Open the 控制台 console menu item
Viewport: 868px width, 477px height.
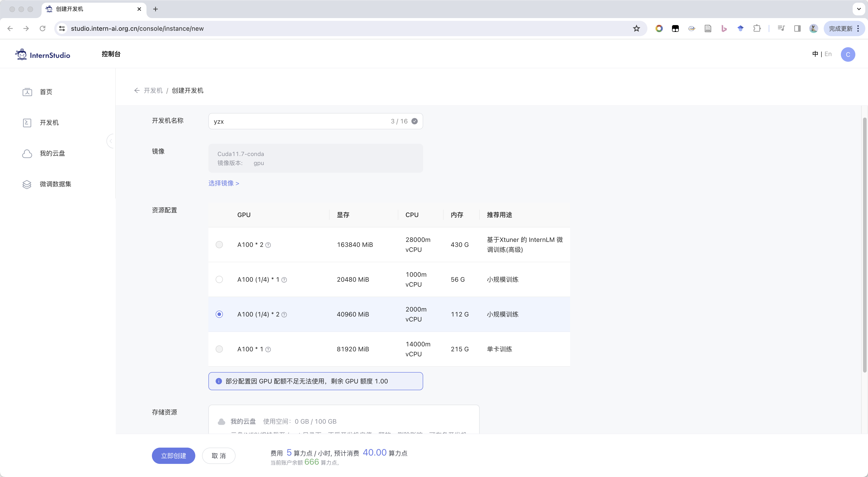tap(111, 54)
